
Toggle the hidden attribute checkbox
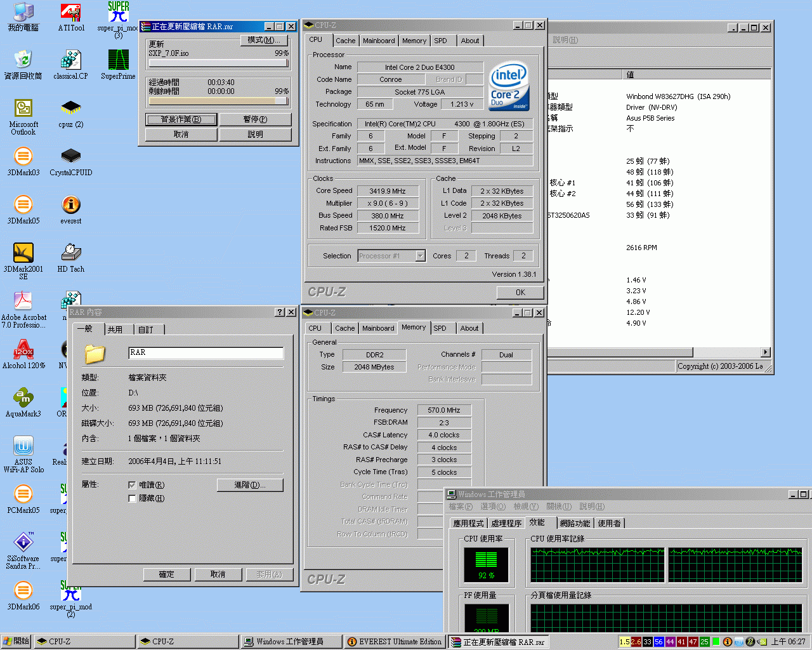point(132,498)
